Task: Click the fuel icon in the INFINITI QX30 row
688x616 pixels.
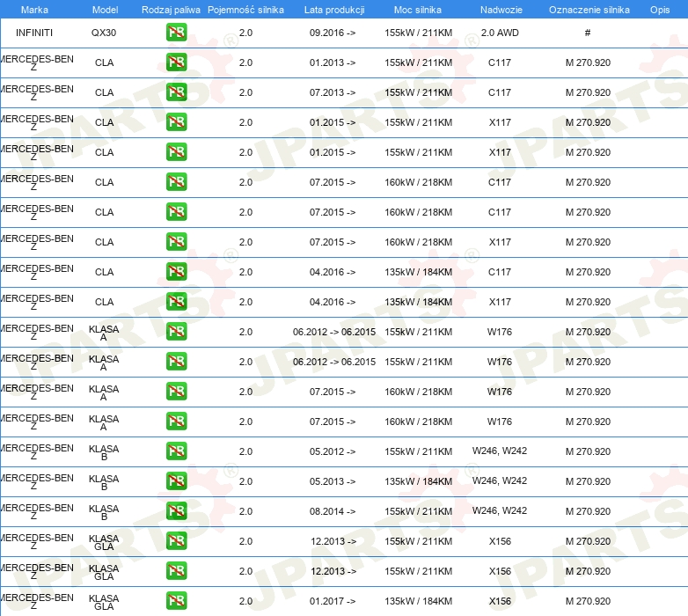Action: tap(176, 33)
